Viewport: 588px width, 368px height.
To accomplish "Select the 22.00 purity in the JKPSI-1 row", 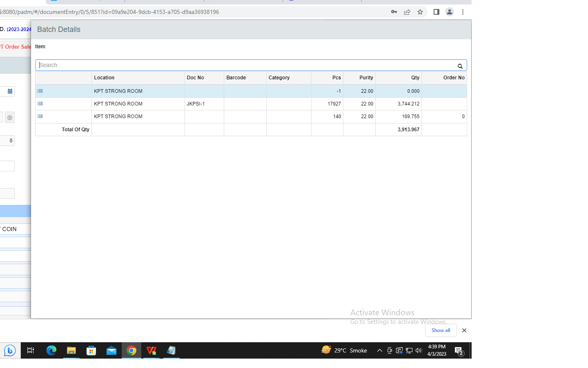I will (359, 104).
